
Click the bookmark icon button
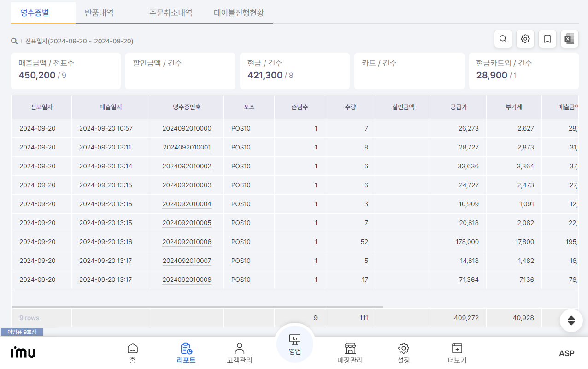click(547, 39)
